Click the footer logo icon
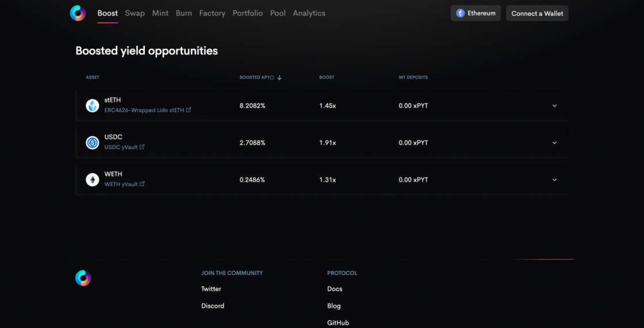 (x=83, y=278)
